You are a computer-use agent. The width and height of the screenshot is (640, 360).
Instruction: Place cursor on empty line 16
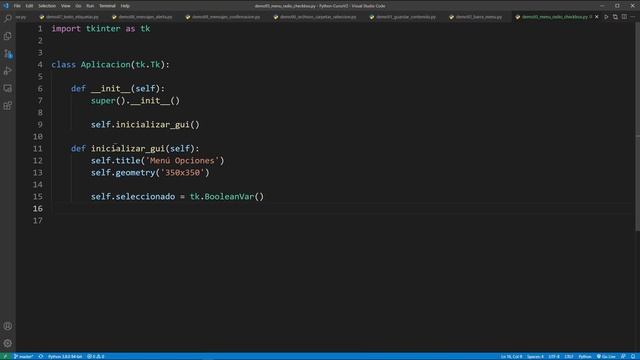(x=343, y=209)
